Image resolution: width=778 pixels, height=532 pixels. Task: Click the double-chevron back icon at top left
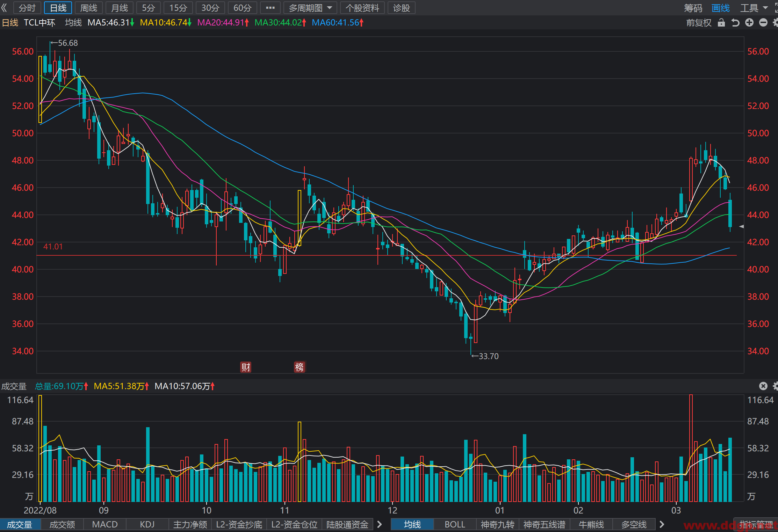tap(5, 8)
